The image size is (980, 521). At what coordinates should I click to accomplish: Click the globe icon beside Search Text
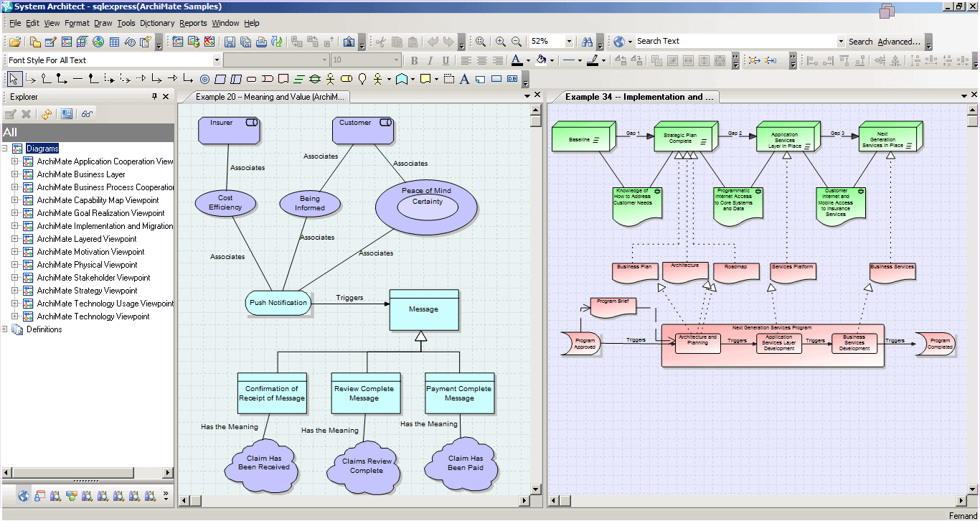pos(619,42)
